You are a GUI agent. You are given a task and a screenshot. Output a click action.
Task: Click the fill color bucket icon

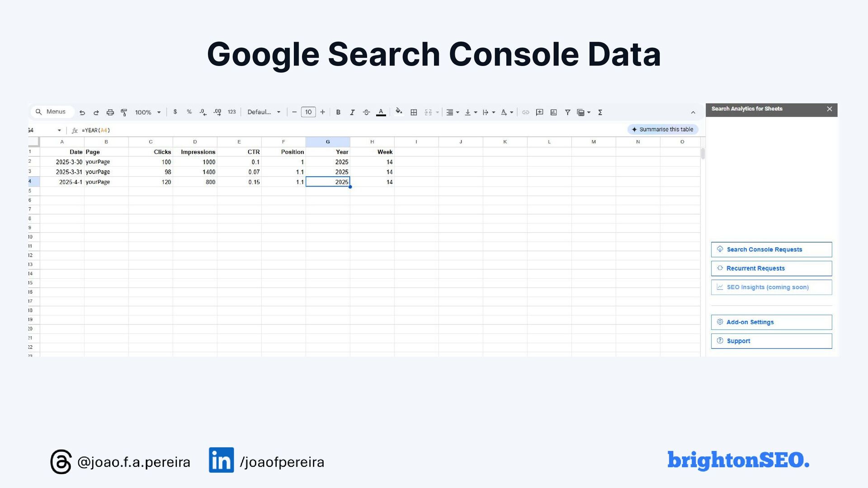pyautogui.click(x=398, y=112)
